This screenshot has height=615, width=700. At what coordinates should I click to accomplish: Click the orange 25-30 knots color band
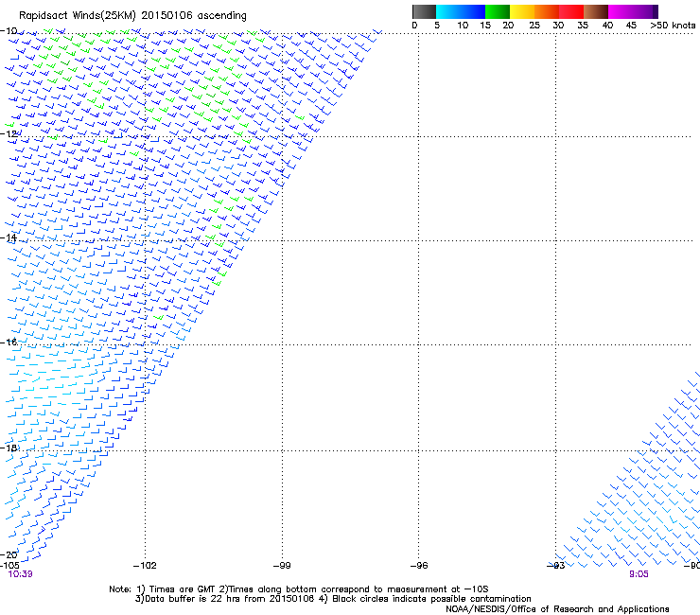(547, 11)
